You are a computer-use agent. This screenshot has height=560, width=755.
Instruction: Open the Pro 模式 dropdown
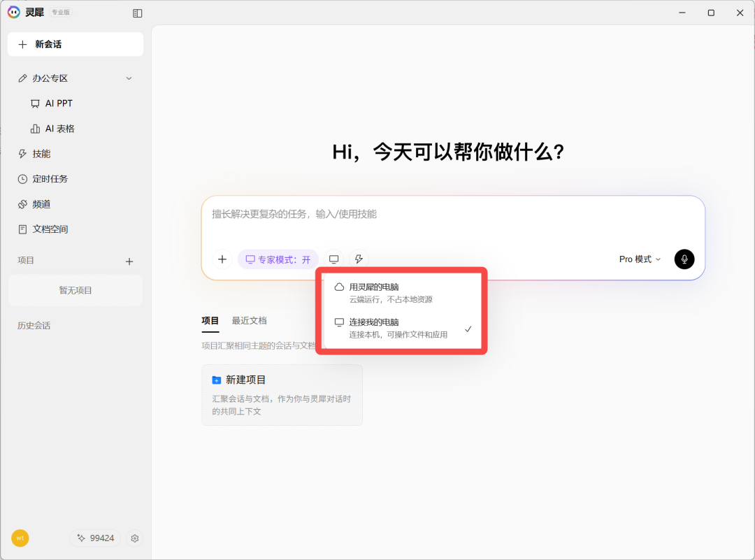640,259
